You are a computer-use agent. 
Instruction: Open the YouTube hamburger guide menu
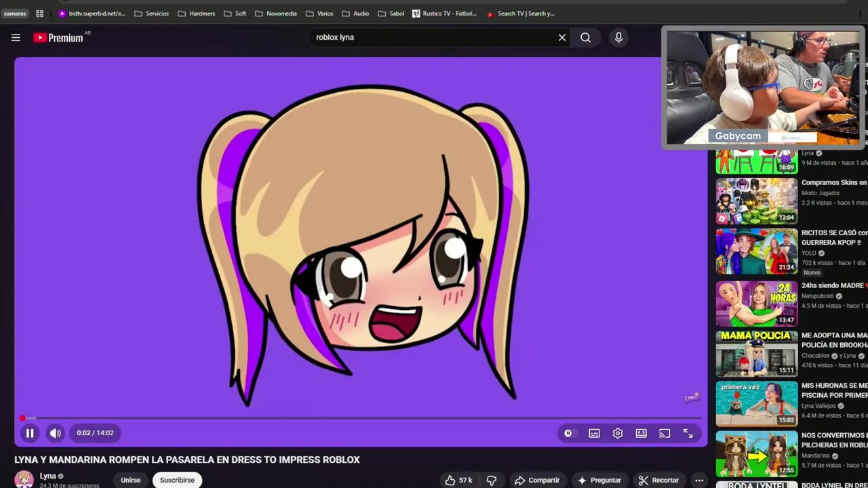[x=16, y=38]
